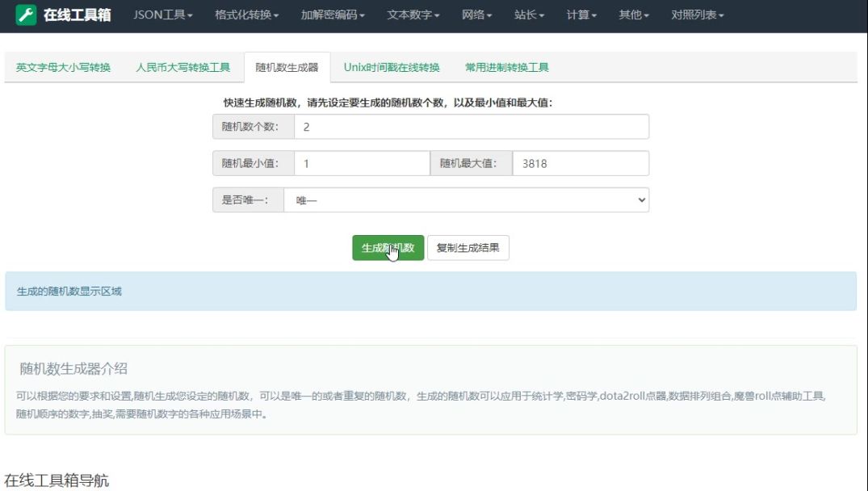Open the 网络 menu
The height and width of the screenshot is (491, 868).
click(x=476, y=15)
